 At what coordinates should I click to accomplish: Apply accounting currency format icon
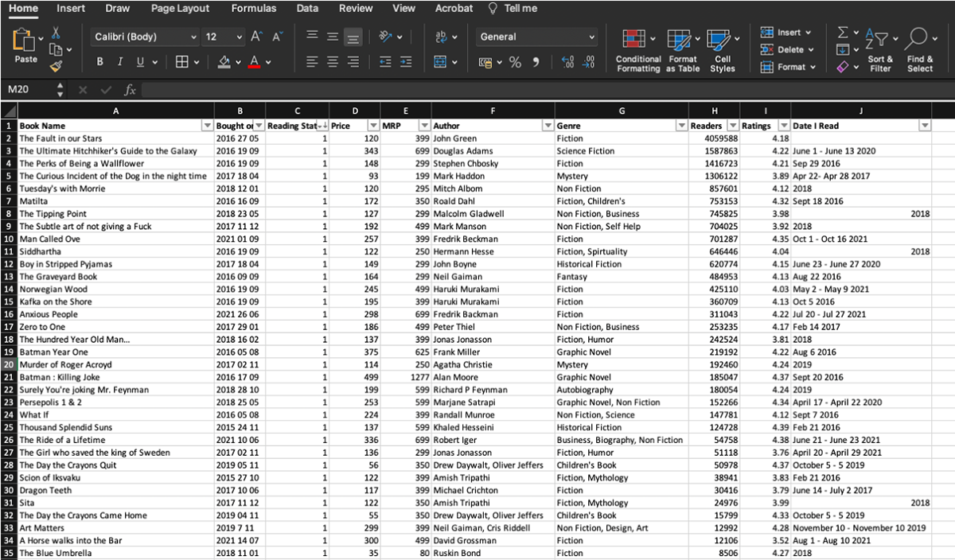coord(485,62)
